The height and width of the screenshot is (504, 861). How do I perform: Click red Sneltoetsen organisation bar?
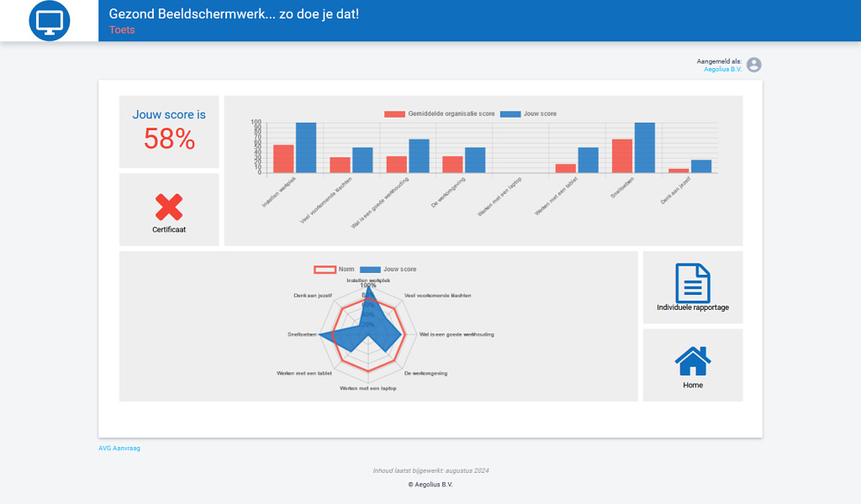[x=622, y=155]
